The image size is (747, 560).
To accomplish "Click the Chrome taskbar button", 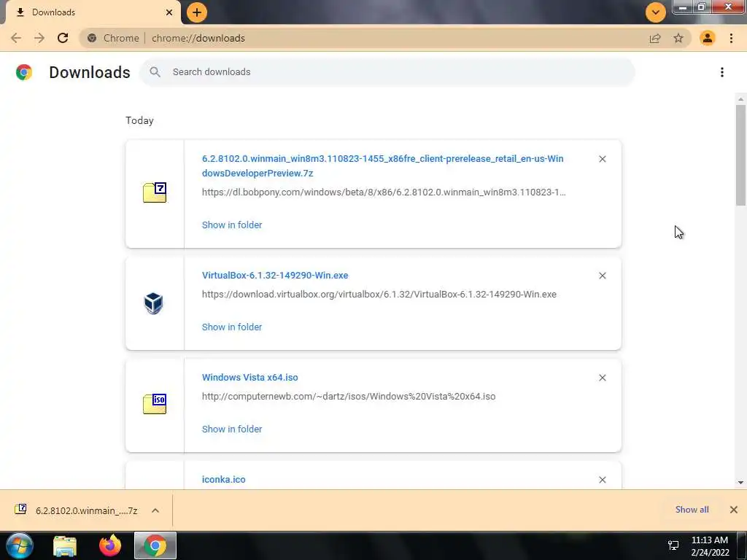I will 155,545.
